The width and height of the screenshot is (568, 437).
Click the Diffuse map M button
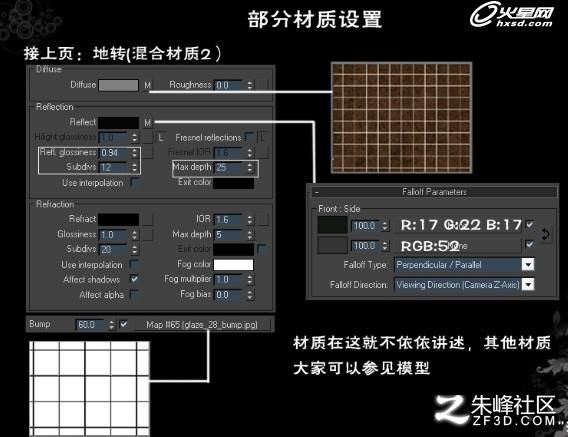[147, 85]
